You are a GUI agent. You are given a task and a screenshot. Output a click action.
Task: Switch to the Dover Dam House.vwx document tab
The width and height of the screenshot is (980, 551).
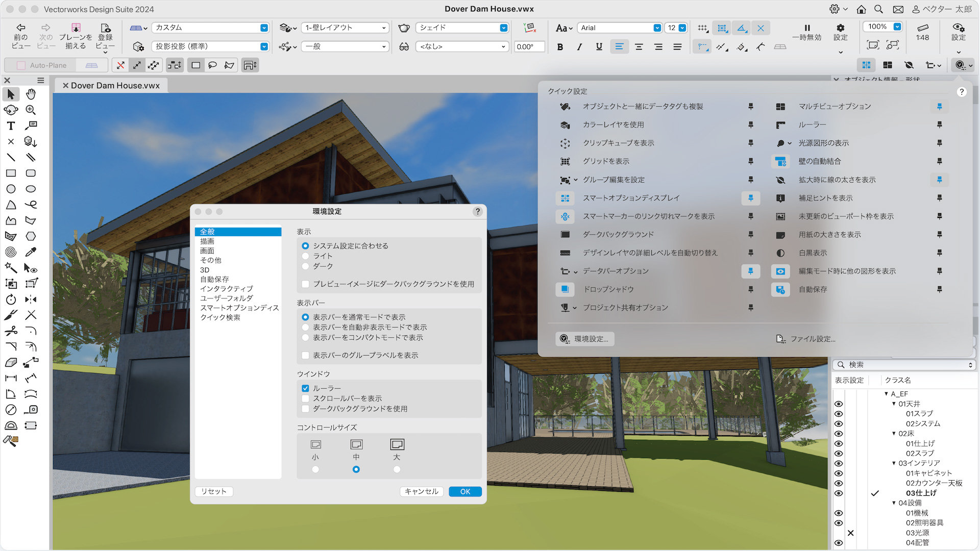click(x=114, y=85)
